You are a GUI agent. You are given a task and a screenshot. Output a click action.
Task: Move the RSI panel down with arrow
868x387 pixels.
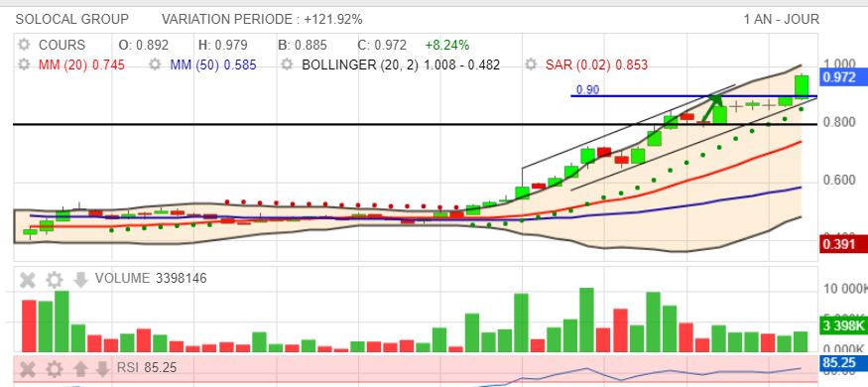[102, 368]
